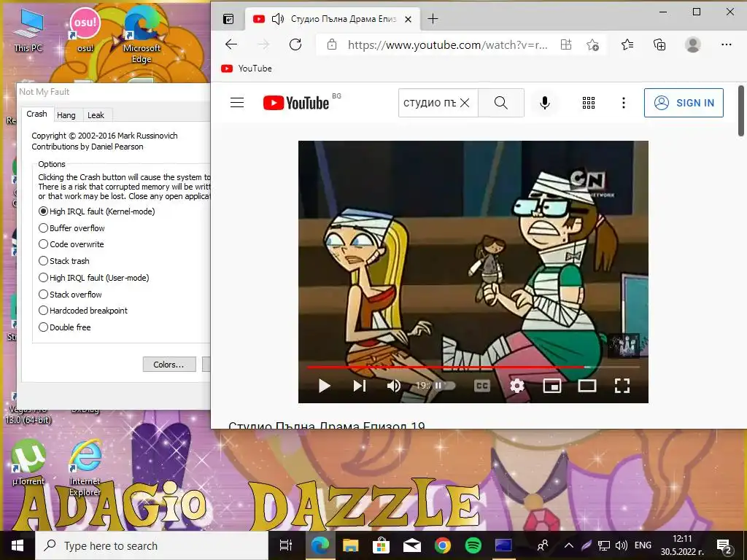Open Edge Collections icon
This screenshot has width=747, height=560.
(659, 44)
